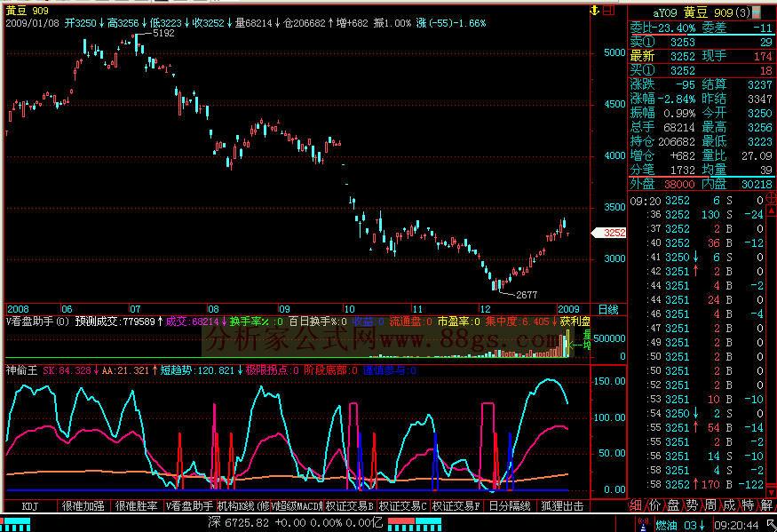
Task: Click the 2009 year label on the time axis
Action: (x=568, y=309)
